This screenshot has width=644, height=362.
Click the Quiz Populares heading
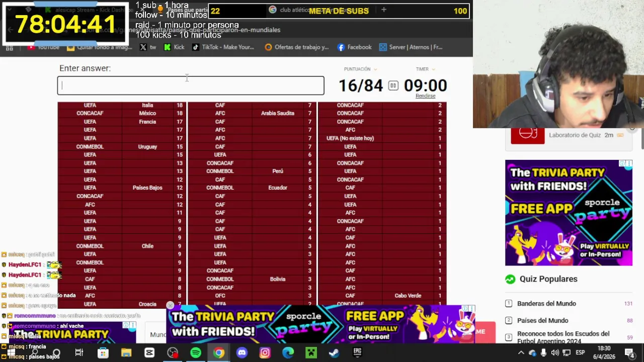(548, 279)
